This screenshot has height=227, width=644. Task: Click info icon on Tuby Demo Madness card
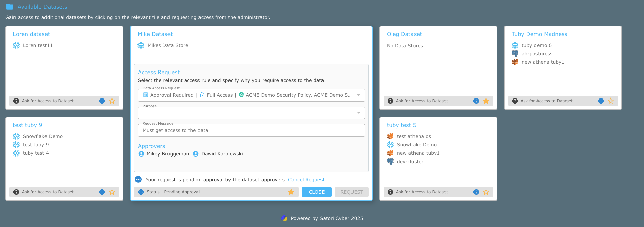pos(601,101)
